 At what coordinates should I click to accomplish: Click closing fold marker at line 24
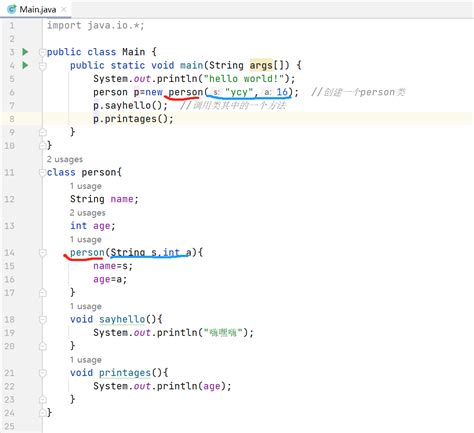[42, 413]
